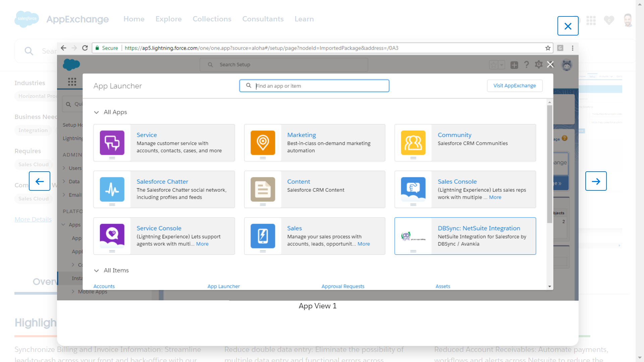
Task: Expand Sales Console description with More
Action: click(x=495, y=197)
